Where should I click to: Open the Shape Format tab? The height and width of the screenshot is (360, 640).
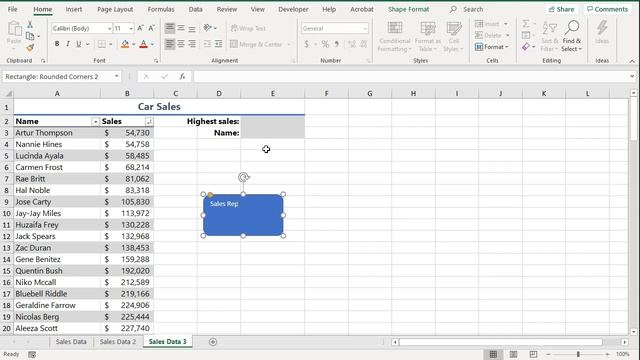click(x=408, y=9)
